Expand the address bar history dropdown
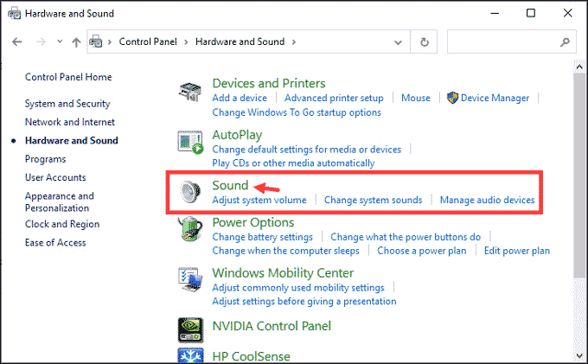 398,42
